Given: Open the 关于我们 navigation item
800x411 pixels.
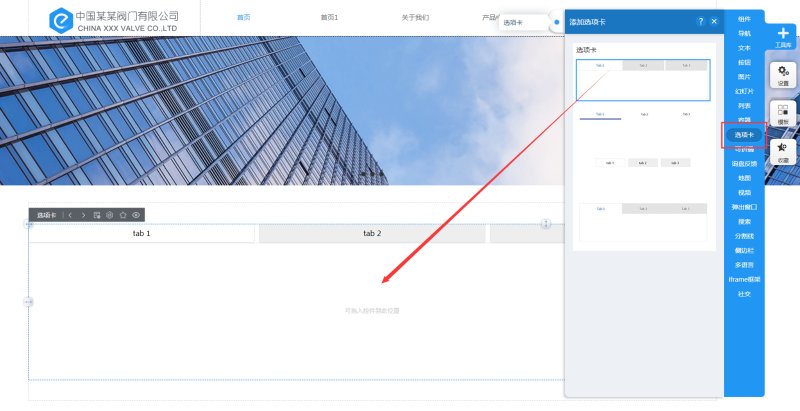Looking at the screenshot, I should (415, 17).
